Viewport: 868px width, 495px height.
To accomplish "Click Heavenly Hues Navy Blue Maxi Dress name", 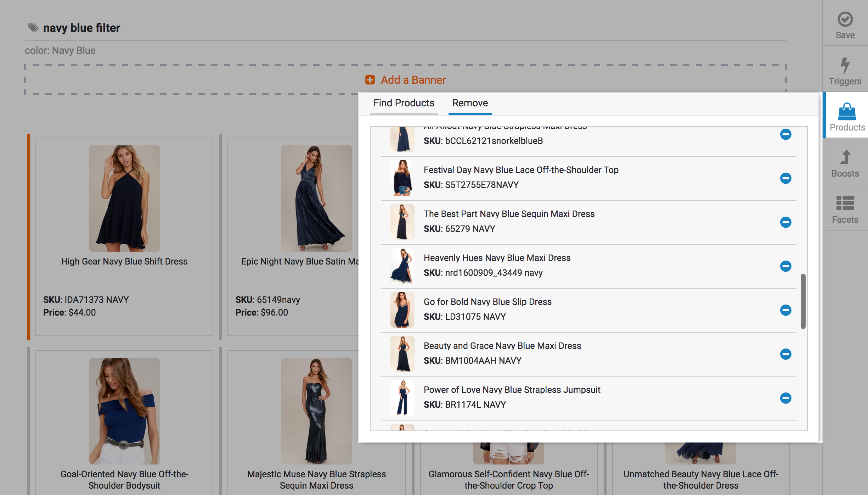I will click(x=497, y=258).
